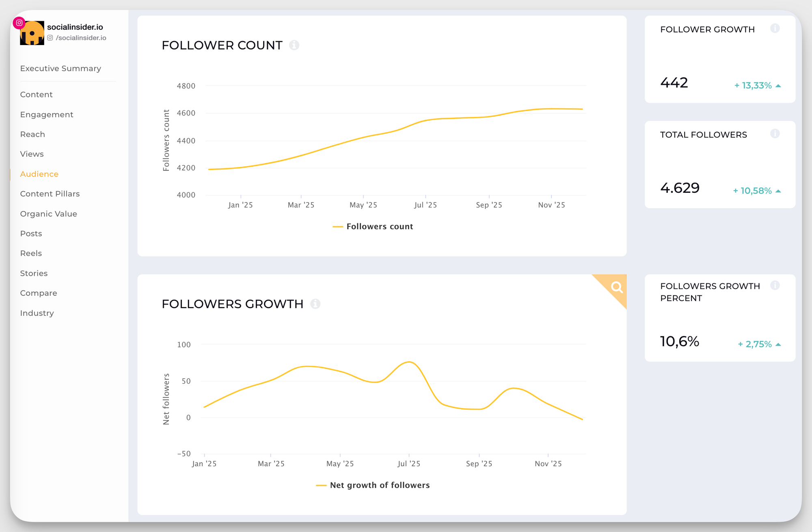Click the Instagram badge on profile avatar
The height and width of the screenshot is (532, 812).
point(19,23)
